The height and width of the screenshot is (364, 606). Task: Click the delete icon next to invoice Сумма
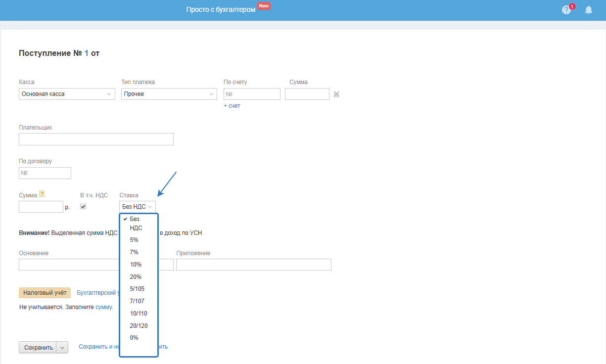[336, 94]
